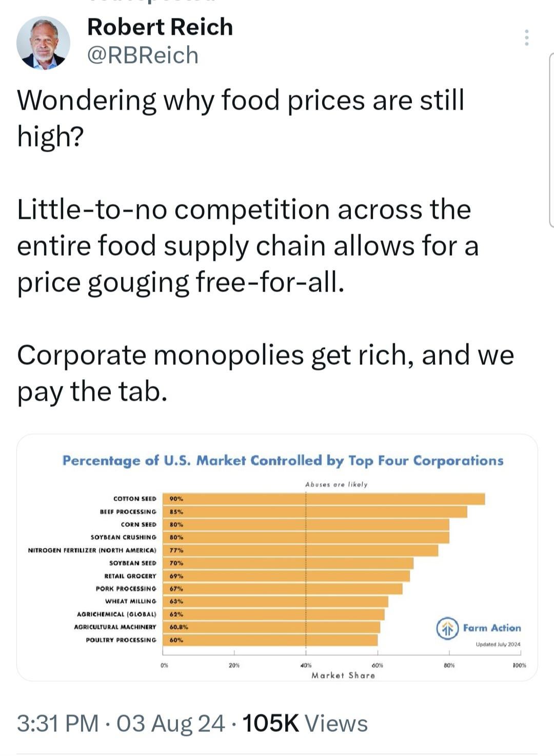Select the Nitrogen Fertilizer chart label
The width and height of the screenshot is (554, 756).
pos(92,550)
